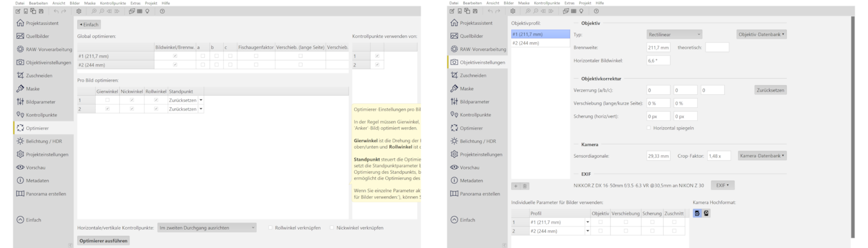The width and height of the screenshot is (868, 248).
Task: Add a lens profile with the plus icon
Action: (x=516, y=186)
